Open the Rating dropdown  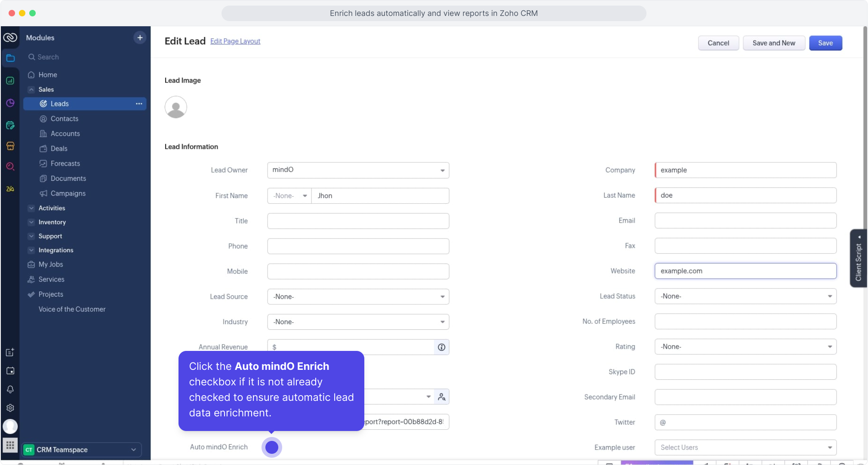(x=745, y=347)
